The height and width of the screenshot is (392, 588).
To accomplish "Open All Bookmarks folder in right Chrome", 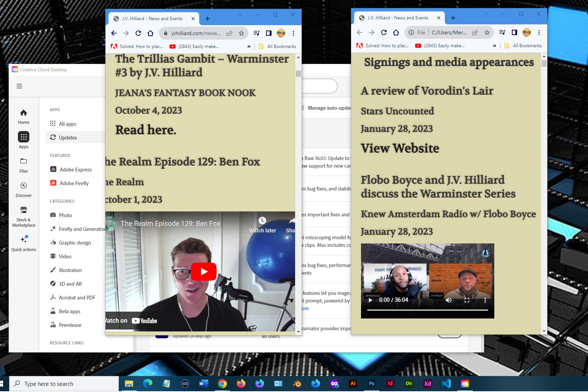I will pos(523,46).
